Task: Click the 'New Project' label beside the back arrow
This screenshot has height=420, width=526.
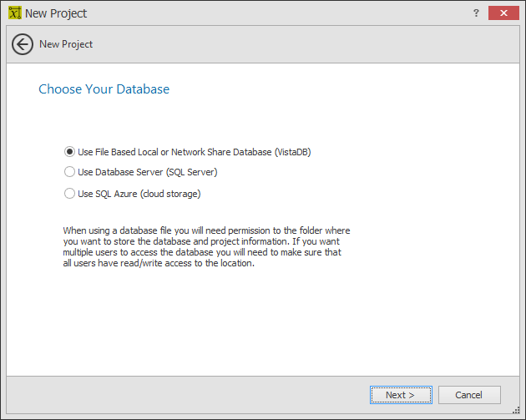Action: click(x=66, y=44)
